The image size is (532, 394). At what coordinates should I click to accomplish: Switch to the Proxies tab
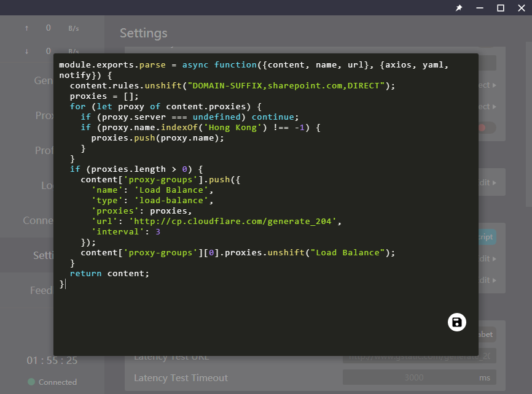(44, 115)
